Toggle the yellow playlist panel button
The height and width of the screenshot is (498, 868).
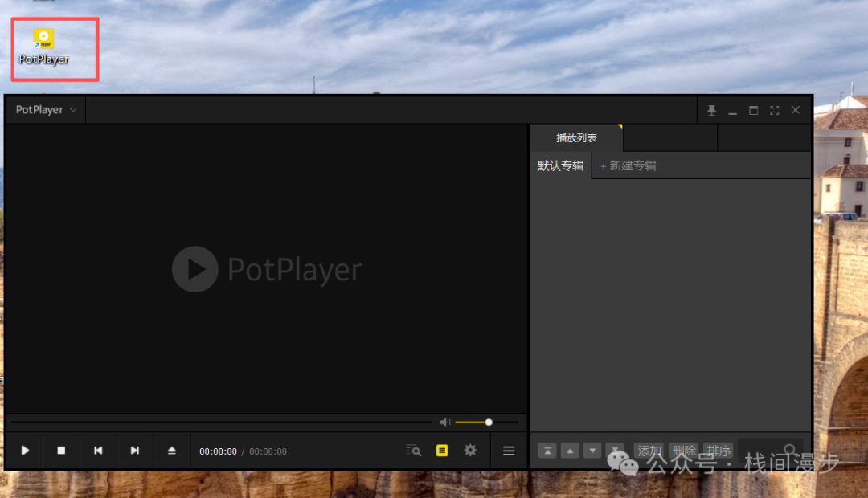pos(442,451)
